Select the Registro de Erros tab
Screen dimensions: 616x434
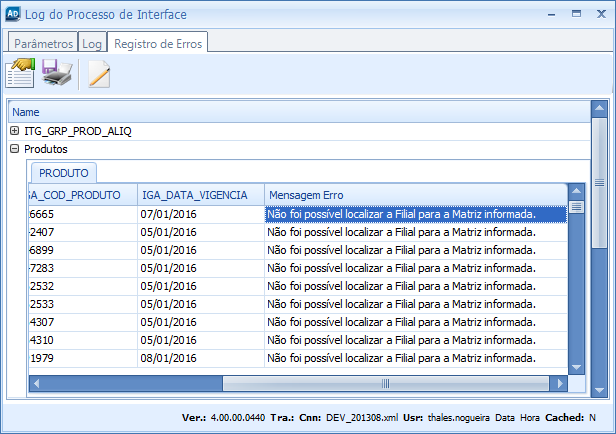point(158,43)
